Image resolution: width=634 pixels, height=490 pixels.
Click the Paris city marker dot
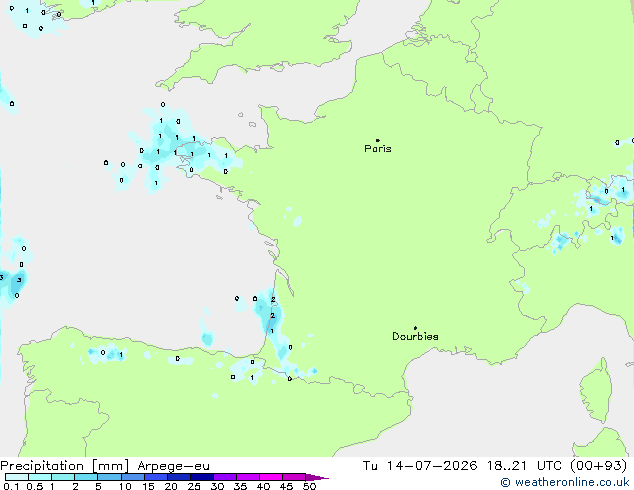378,140
